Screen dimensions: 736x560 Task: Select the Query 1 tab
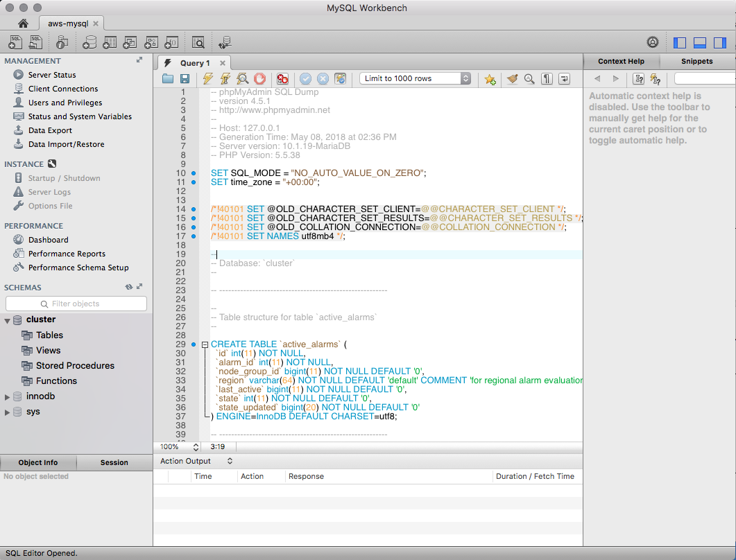point(194,63)
